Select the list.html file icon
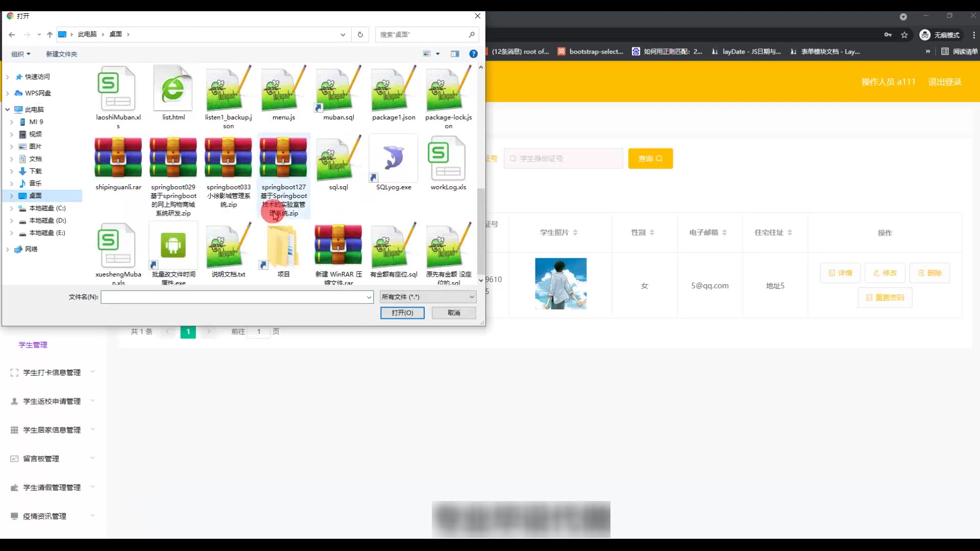Viewport: 980px width, 551px height. (173, 89)
